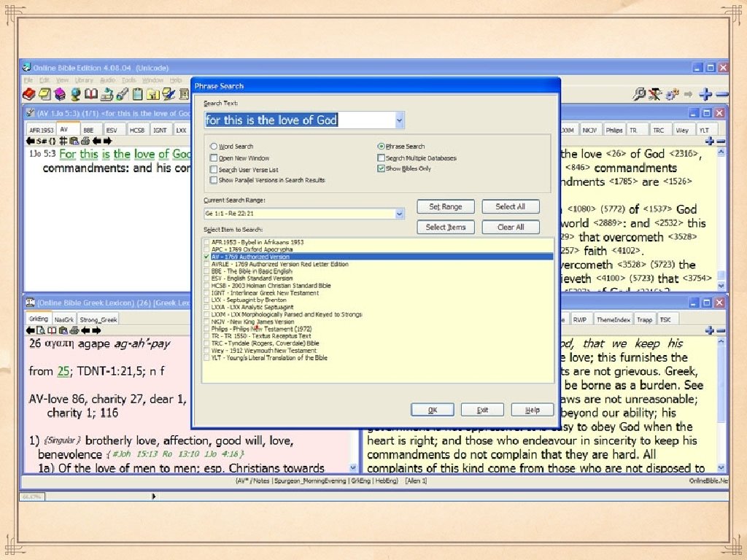This screenshot has height=560, width=747.
Task: Click the back arrow in Bible window toolbar
Action: [30, 141]
